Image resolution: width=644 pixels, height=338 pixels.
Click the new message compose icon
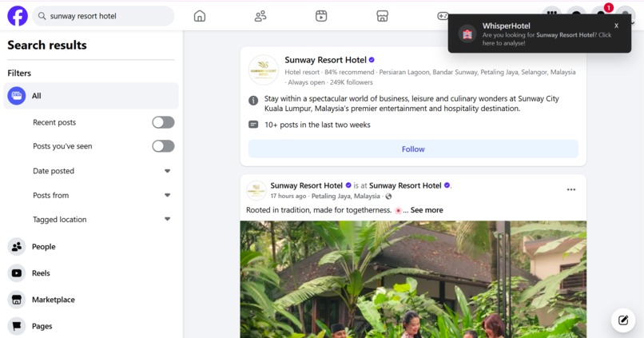click(x=623, y=320)
